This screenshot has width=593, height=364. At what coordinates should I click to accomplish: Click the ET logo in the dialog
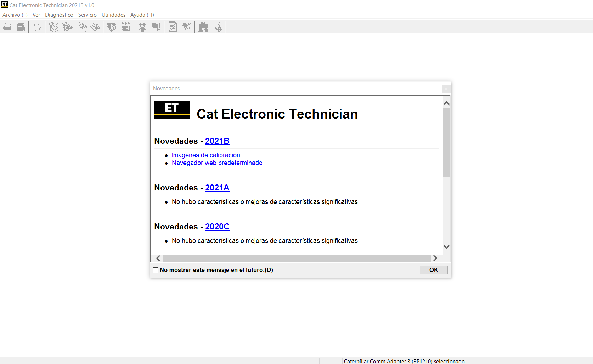pyautogui.click(x=172, y=110)
